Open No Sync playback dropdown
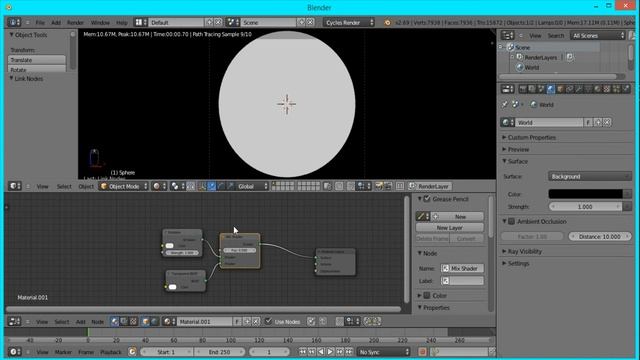 point(383,352)
